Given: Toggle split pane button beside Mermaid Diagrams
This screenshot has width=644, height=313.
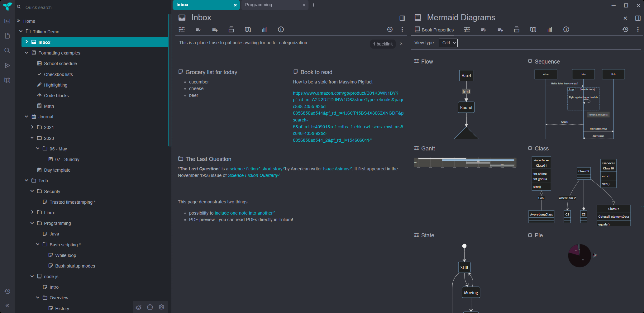Looking at the screenshot, I should coord(638,18).
